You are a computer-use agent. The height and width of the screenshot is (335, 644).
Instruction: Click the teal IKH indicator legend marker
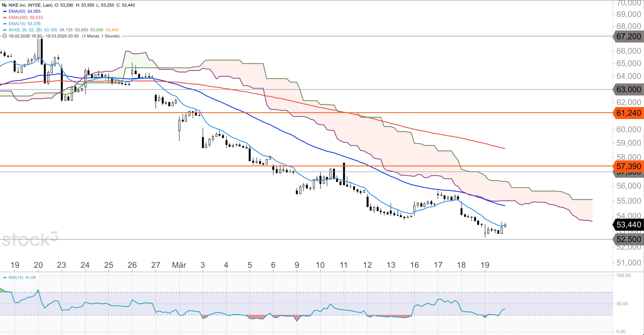click(5, 30)
